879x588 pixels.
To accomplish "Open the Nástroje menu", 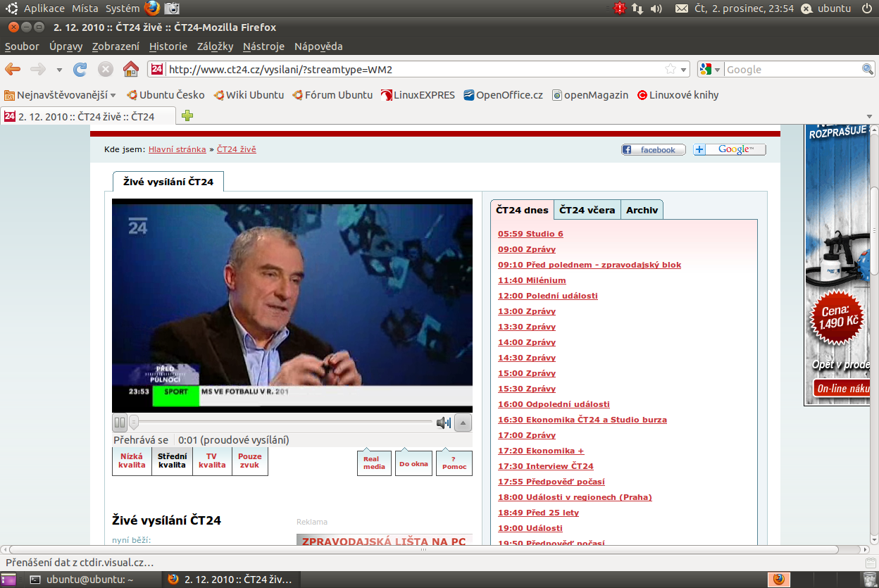I will (x=263, y=46).
